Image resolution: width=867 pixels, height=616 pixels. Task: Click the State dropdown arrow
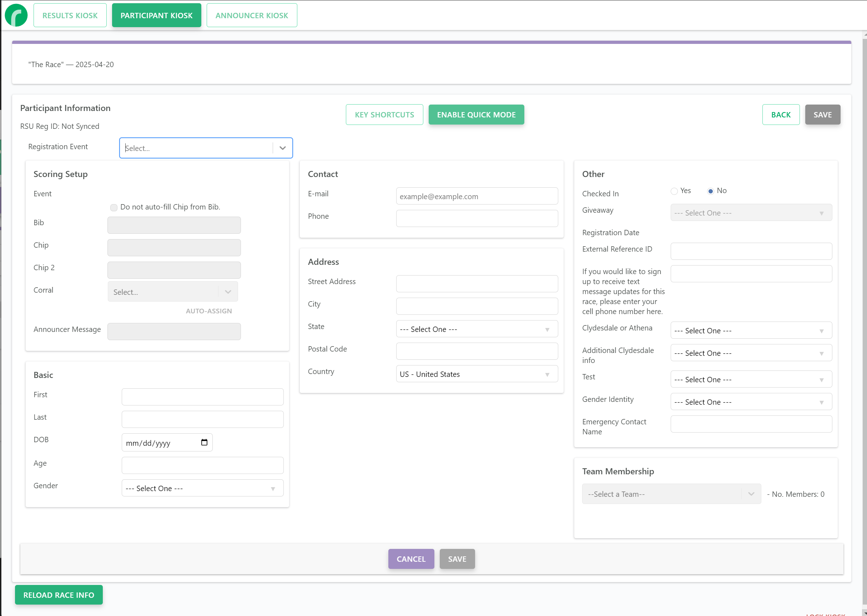tap(547, 329)
